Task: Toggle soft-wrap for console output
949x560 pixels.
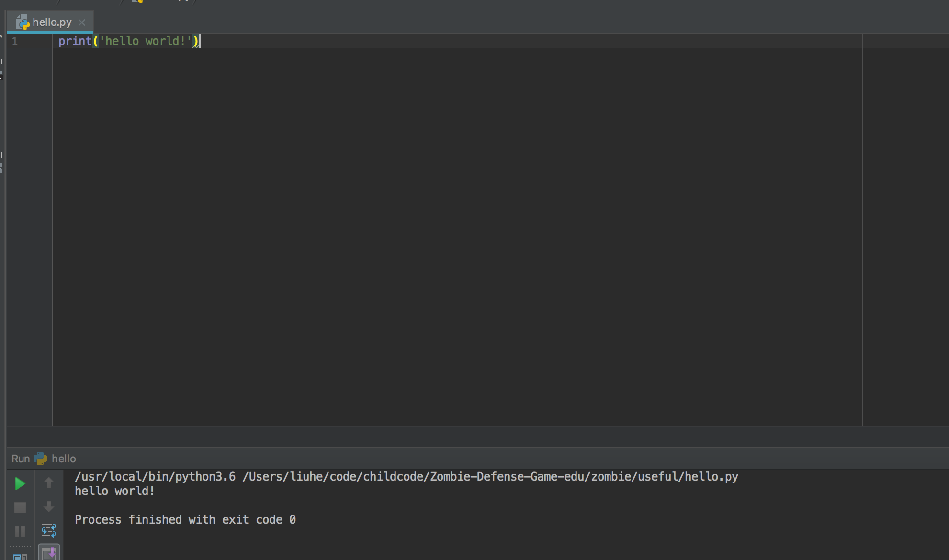Action: [49, 530]
